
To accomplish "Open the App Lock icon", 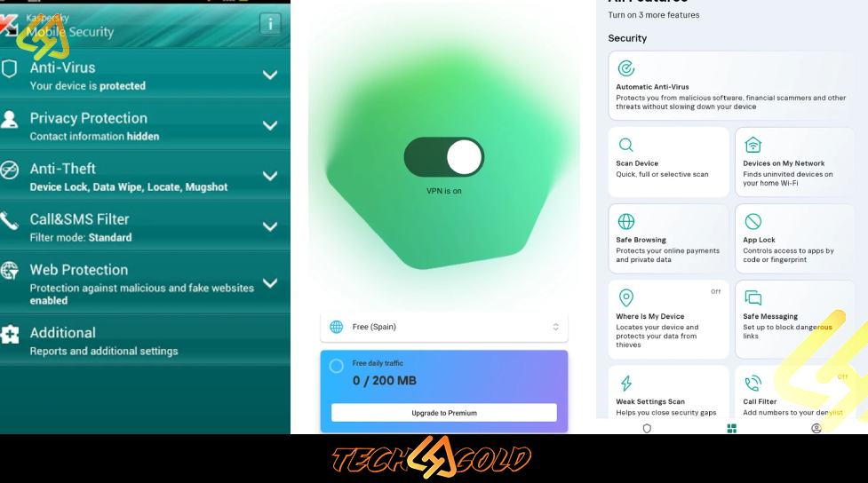I will point(753,221).
